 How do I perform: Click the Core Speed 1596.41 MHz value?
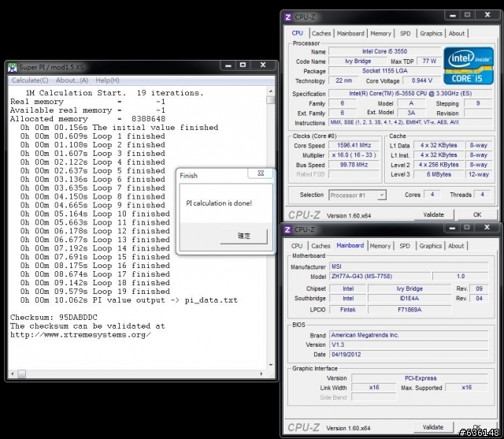pos(354,145)
